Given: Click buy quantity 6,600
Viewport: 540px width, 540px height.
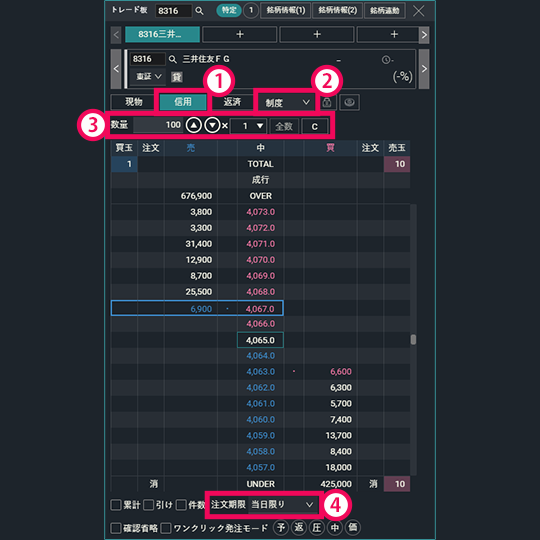Looking at the screenshot, I should click(x=341, y=372).
